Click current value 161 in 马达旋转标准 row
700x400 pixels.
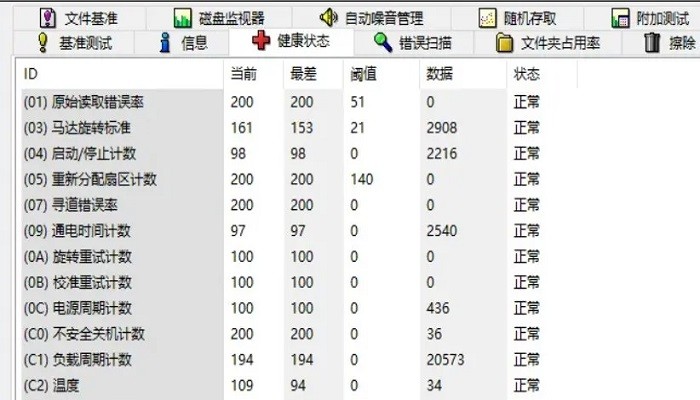point(242,128)
